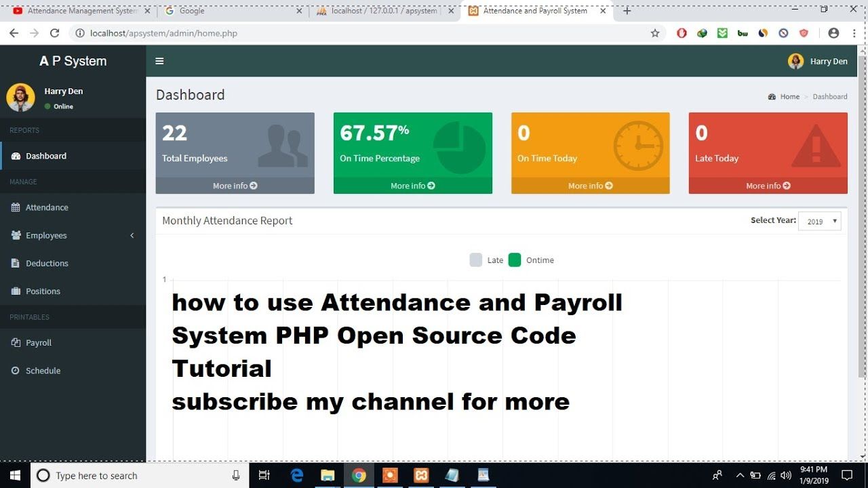Image resolution: width=868 pixels, height=488 pixels.
Task: Click the Schedule clock icon in sidebar
Action: click(16, 371)
